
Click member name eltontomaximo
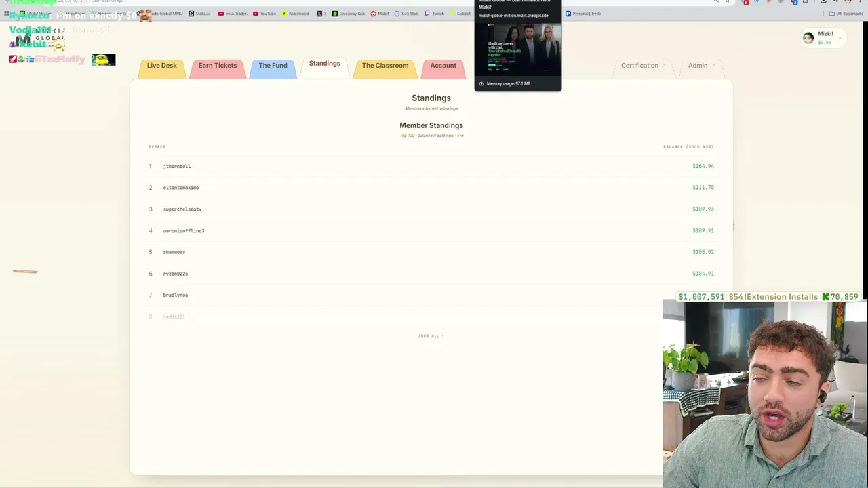pos(181,188)
